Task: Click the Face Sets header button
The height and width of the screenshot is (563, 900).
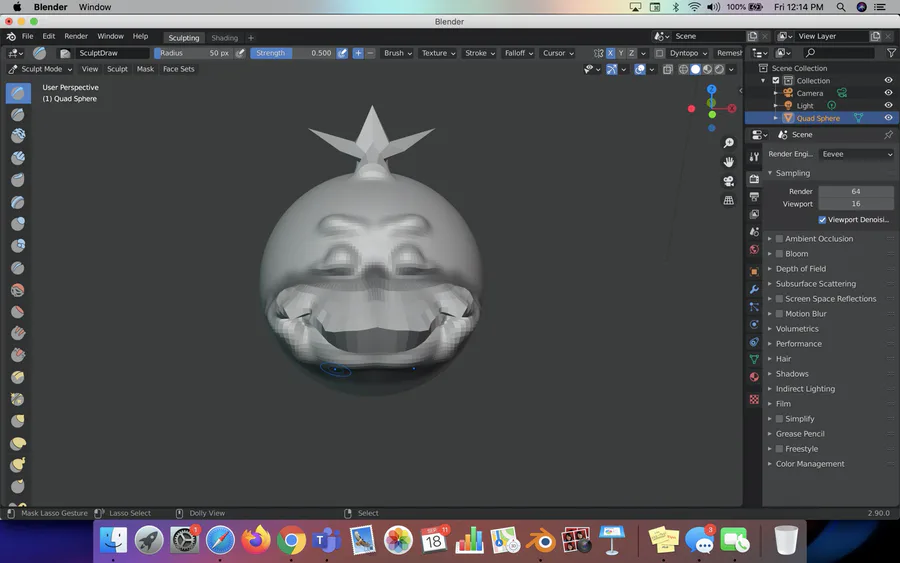Action: click(179, 69)
